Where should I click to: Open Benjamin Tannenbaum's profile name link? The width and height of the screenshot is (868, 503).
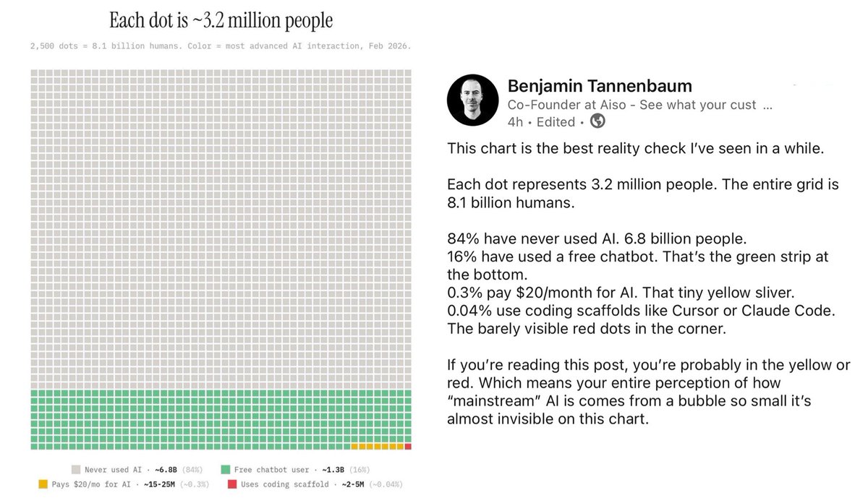pyautogui.click(x=600, y=86)
